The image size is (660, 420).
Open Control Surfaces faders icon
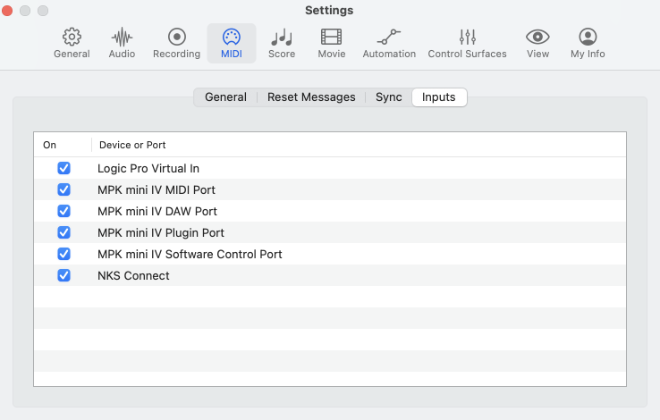point(468,37)
